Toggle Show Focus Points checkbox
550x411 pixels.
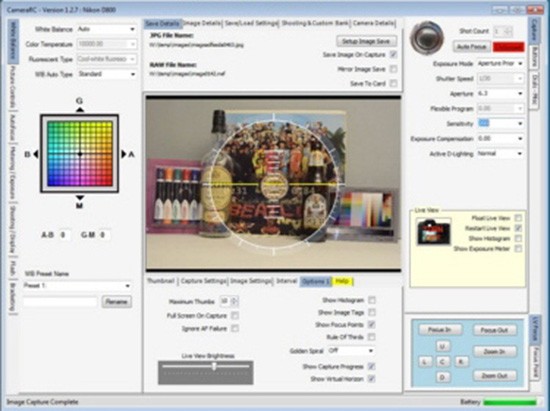point(371,324)
